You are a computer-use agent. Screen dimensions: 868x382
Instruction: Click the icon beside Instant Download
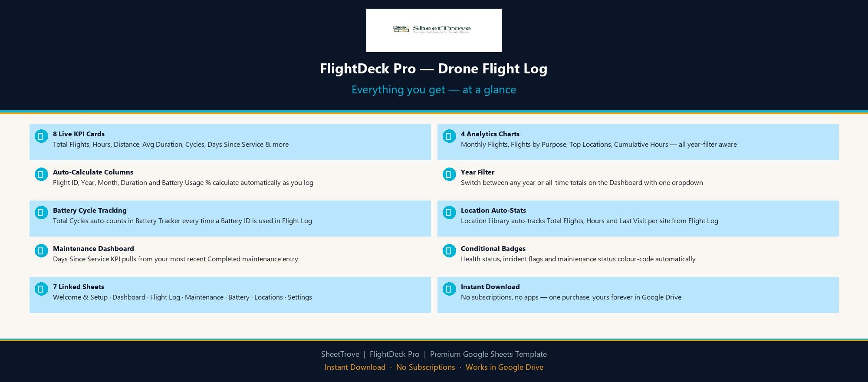pyautogui.click(x=449, y=289)
